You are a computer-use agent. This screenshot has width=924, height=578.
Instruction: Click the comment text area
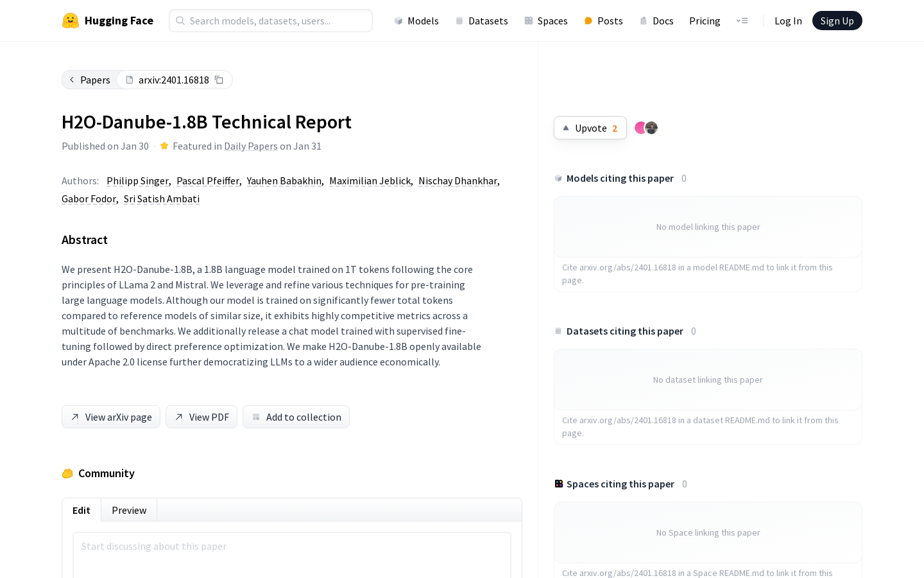click(292, 555)
